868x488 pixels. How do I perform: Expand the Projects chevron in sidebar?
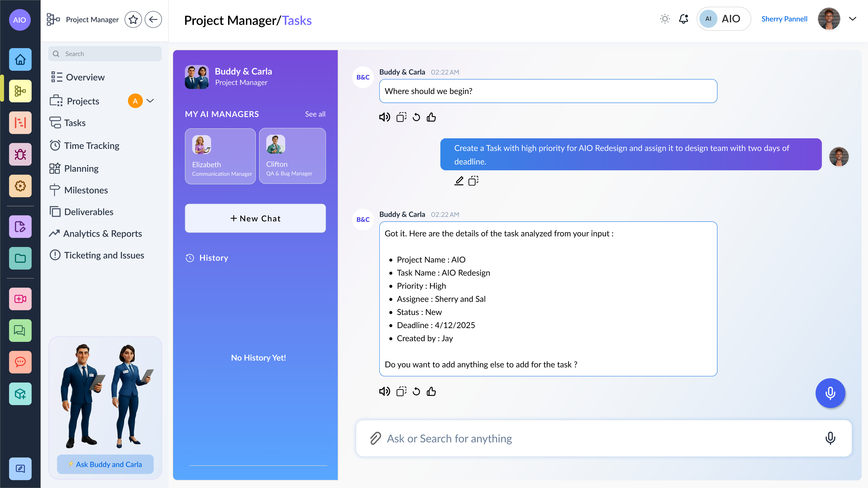[x=150, y=101]
